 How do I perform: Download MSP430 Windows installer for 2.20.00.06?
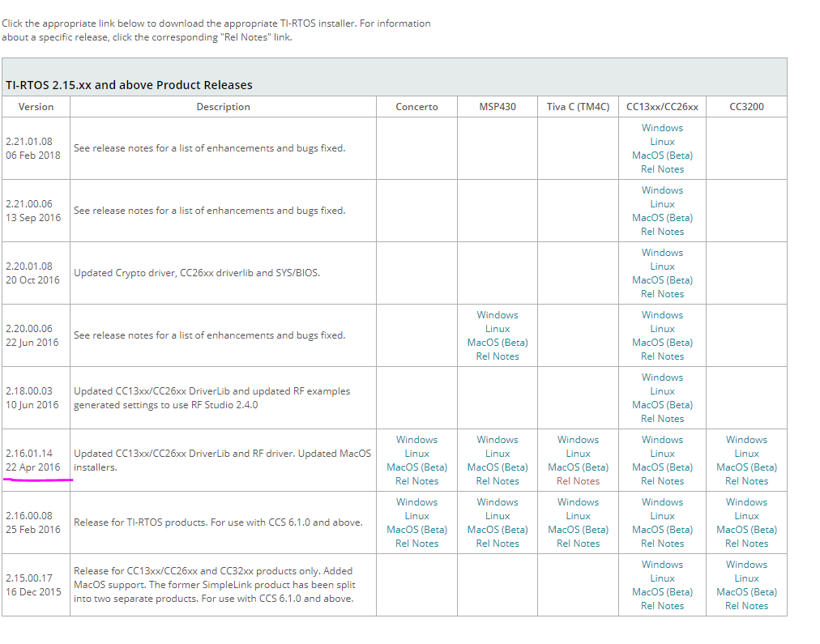tap(498, 315)
